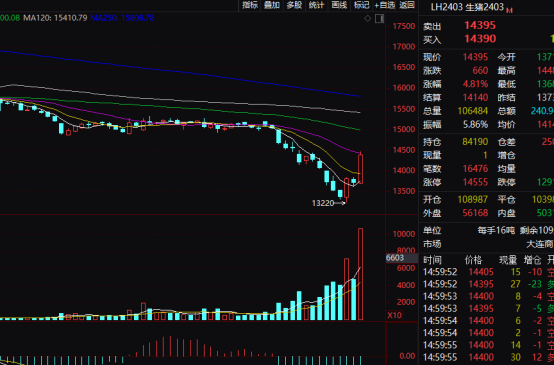Click the 涨停 value 14555
The width and height of the screenshot is (554, 365).
tap(475, 182)
